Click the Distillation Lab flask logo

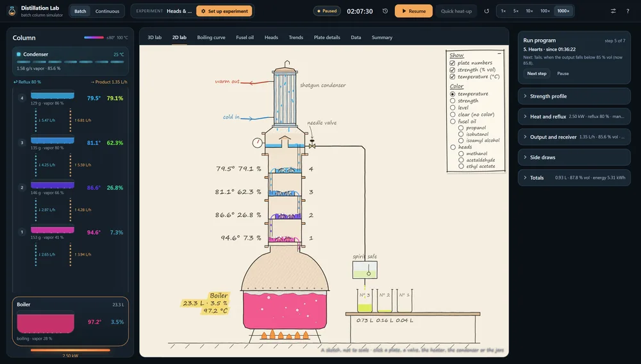(12, 11)
